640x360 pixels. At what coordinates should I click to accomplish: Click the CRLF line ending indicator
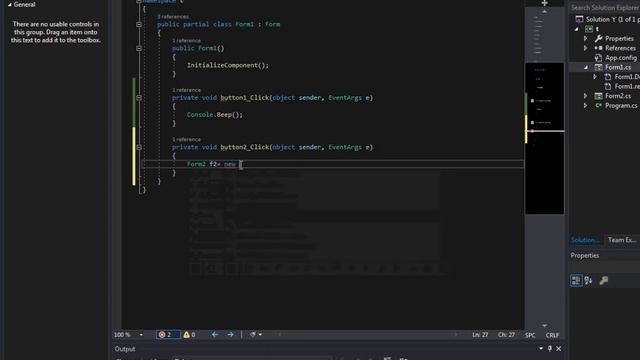(x=552, y=335)
